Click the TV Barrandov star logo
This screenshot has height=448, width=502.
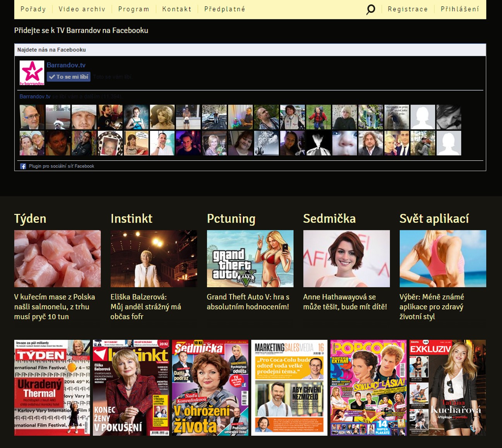[32, 73]
